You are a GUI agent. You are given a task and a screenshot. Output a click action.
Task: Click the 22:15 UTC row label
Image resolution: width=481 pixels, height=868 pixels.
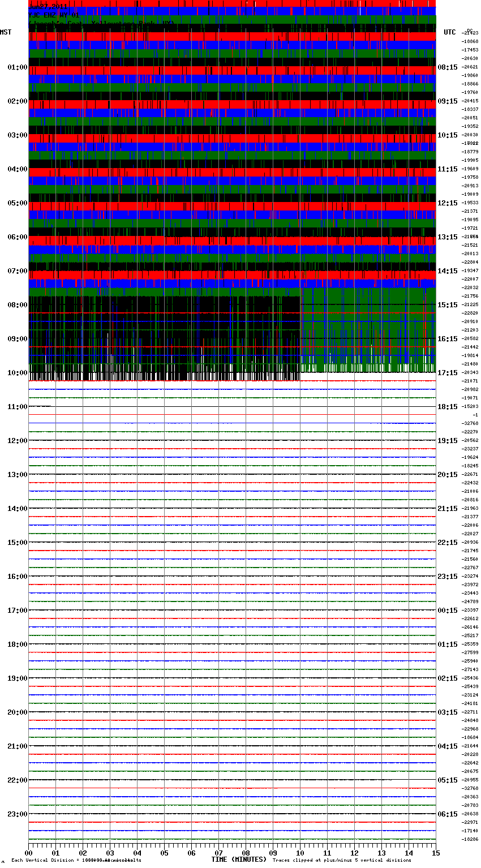(448, 543)
